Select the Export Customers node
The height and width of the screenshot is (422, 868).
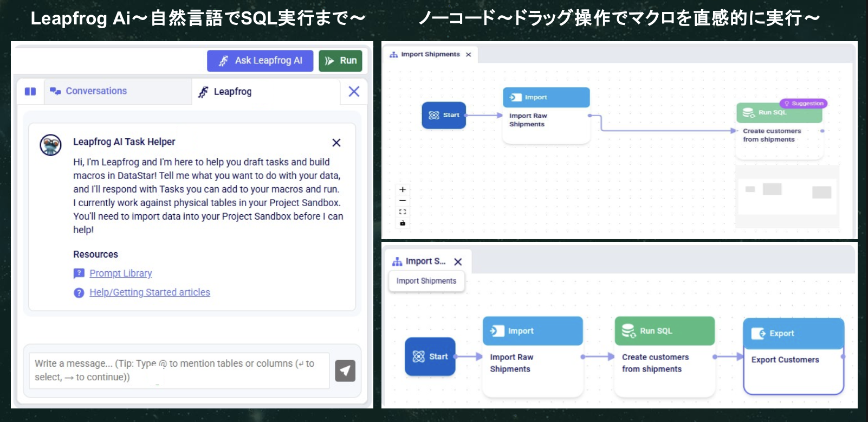793,357
